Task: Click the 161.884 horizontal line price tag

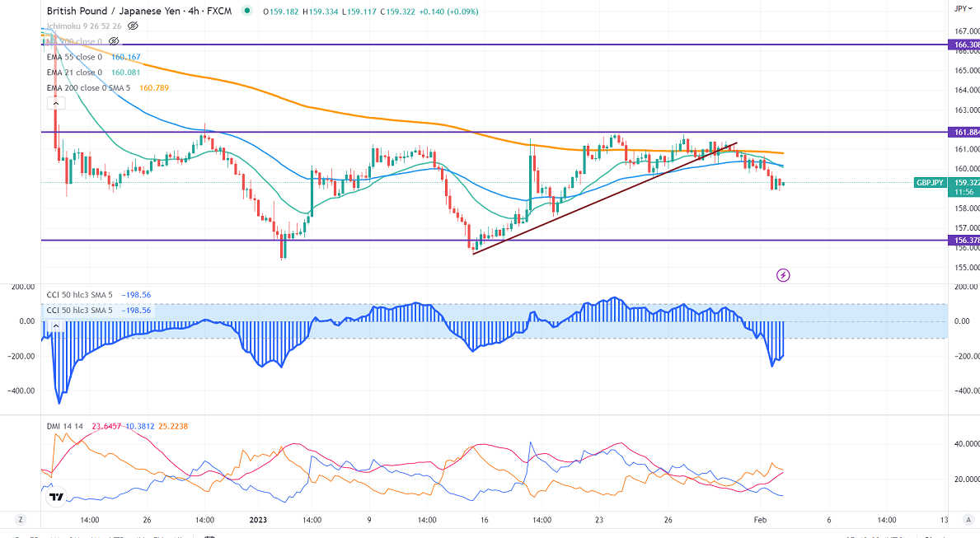Action: point(965,132)
